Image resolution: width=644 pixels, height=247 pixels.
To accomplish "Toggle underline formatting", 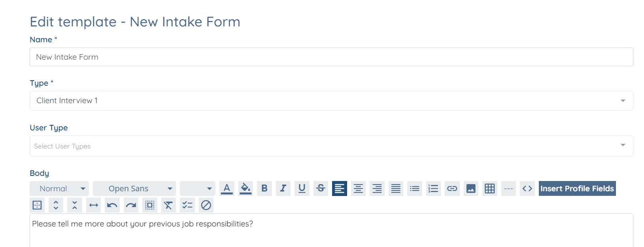I will [302, 189].
